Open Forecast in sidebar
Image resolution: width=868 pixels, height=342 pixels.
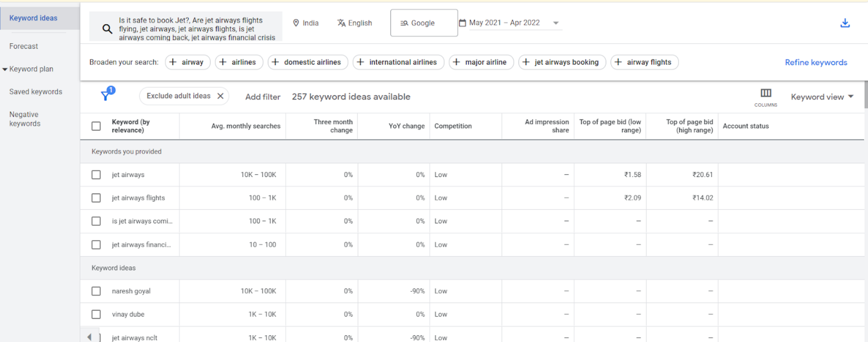point(24,46)
